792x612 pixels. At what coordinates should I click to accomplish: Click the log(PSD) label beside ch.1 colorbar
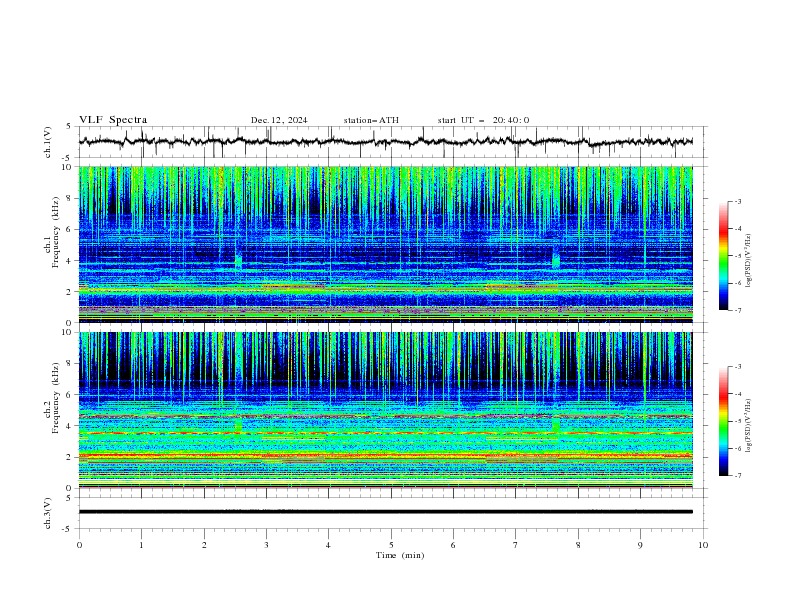click(748, 261)
